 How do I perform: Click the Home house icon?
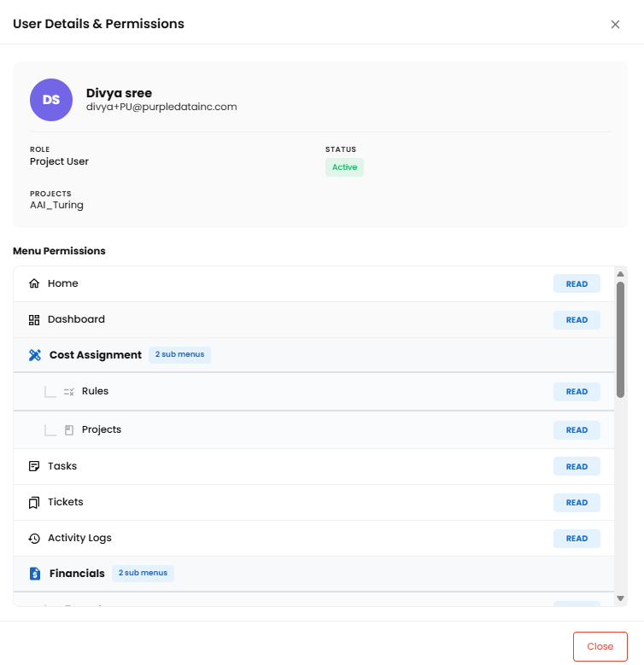click(34, 283)
